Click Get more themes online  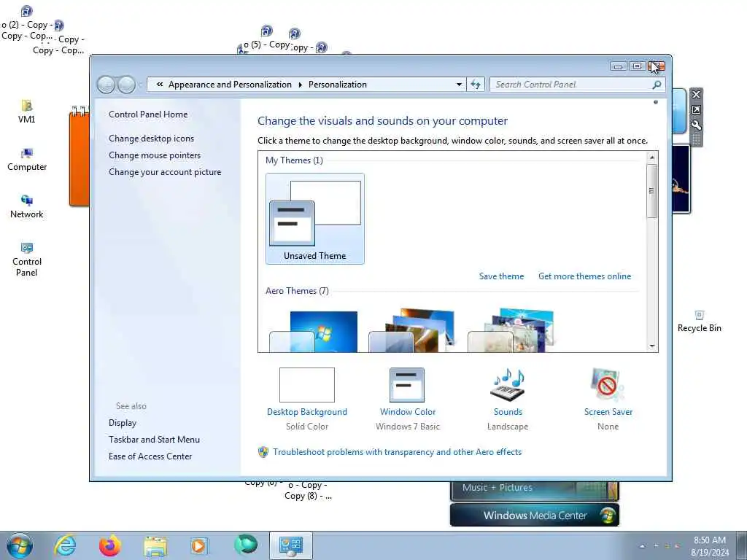[584, 276]
